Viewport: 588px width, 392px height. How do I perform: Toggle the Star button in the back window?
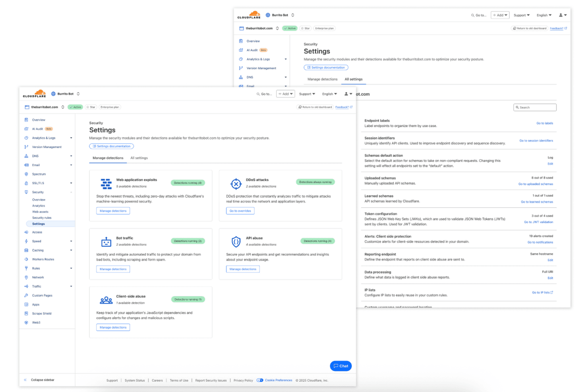pyautogui.click(x=305, y=28)
